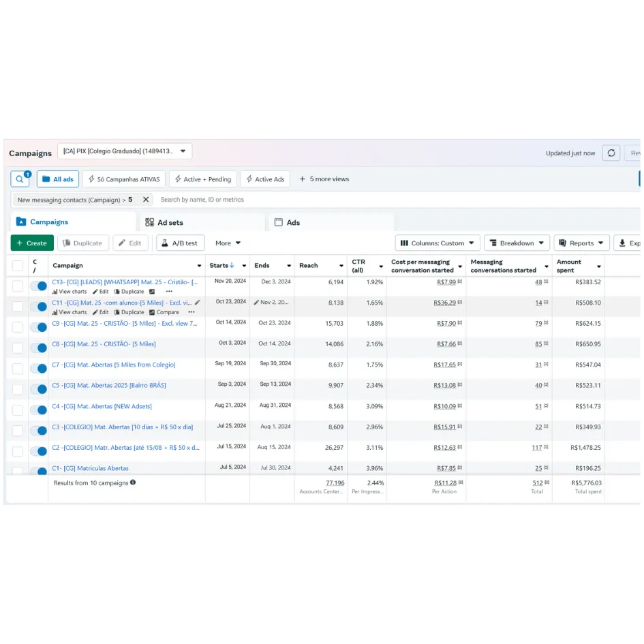Click View charts under the C11 campaign

(70, 312)
